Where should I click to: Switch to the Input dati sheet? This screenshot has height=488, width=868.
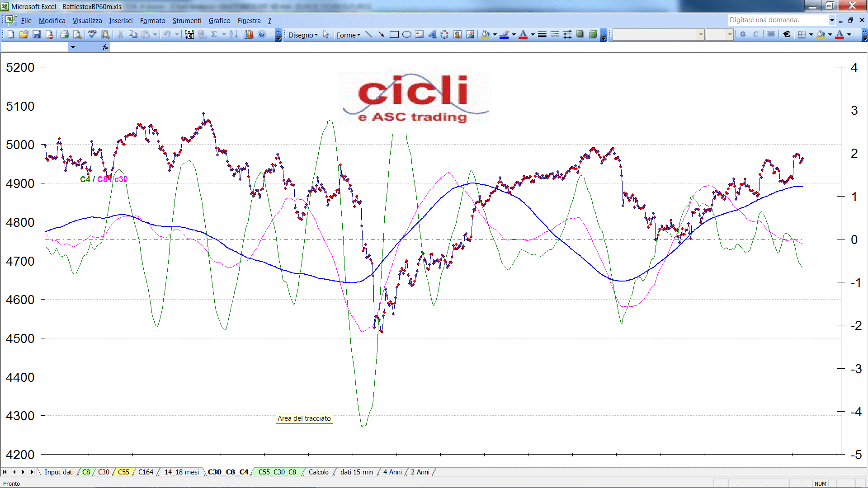coord(59,472)
